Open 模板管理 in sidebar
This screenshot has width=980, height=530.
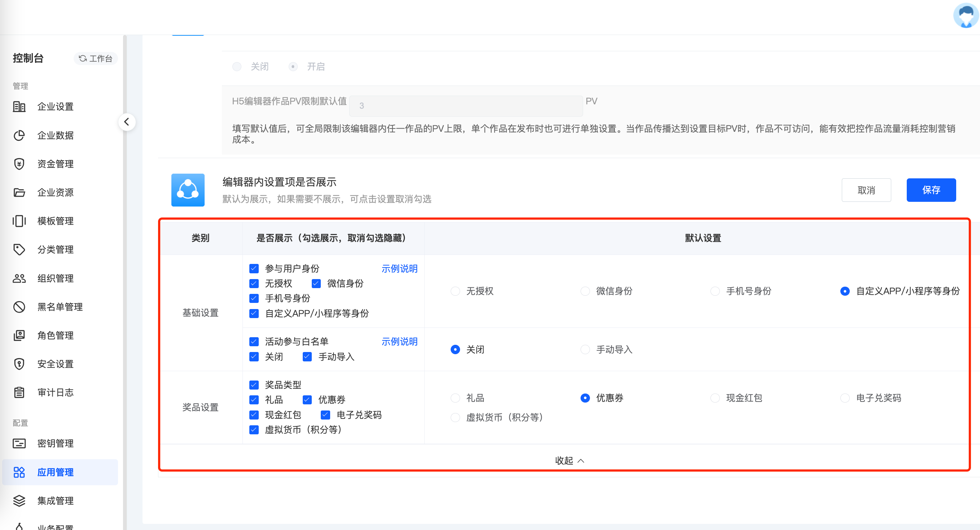(55, 221)
